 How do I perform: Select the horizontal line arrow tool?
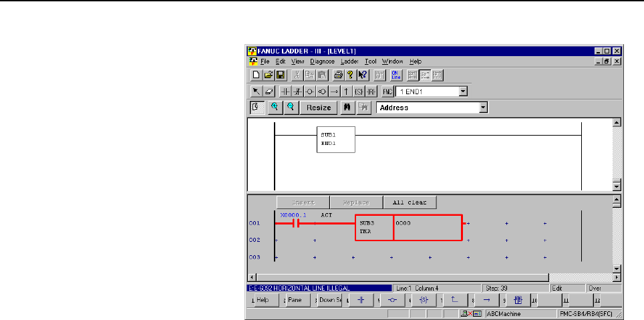pos(334,92)
